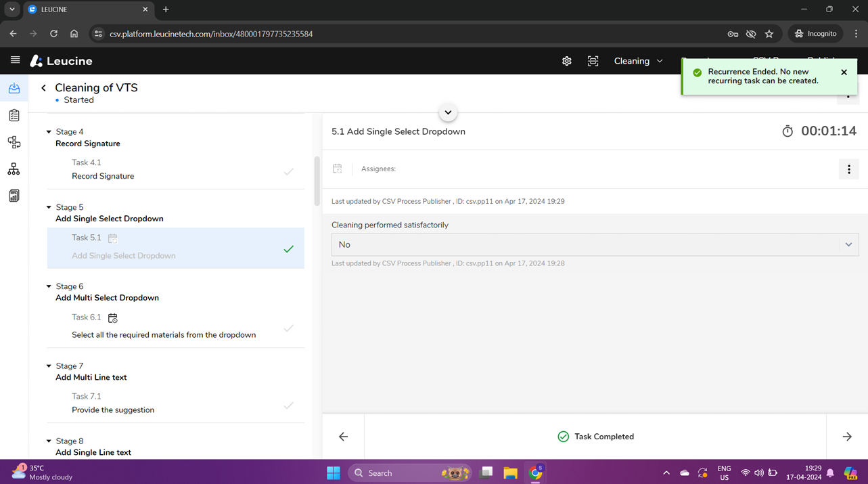Screen dimensions: 868x484
Task: Open the Cleaning use-case dropdown
Action: click(638, 61)
